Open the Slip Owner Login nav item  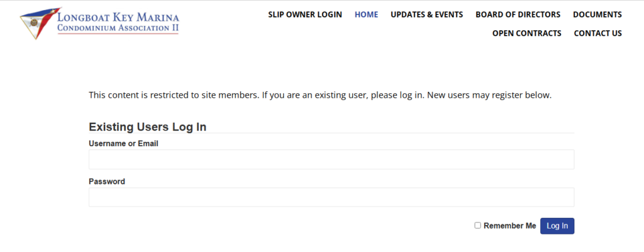click(x=305, y=14)
